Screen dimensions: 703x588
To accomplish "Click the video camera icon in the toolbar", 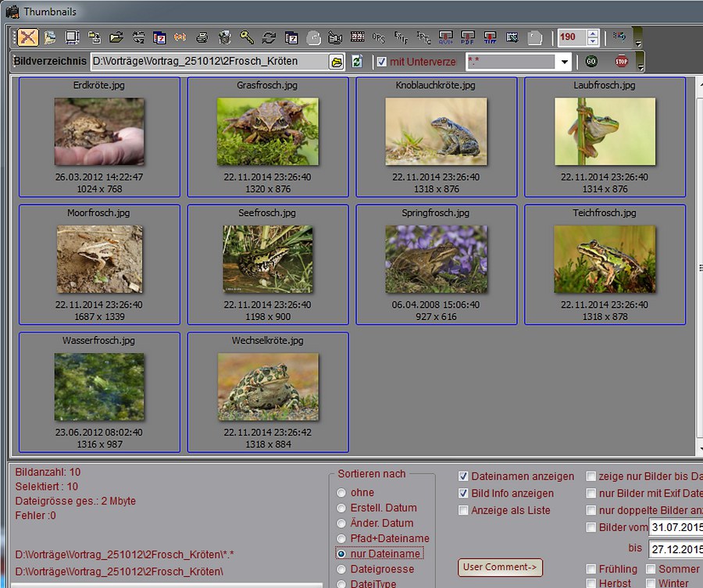I will point(334,36).
